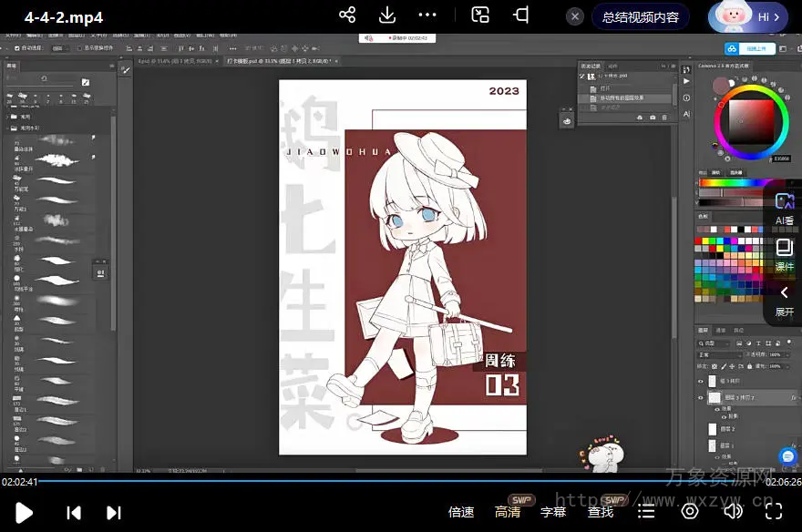Viewport: 802px width, 532px height.
Task: Click the 总结视频内容 button
Action: click(640, 16)
